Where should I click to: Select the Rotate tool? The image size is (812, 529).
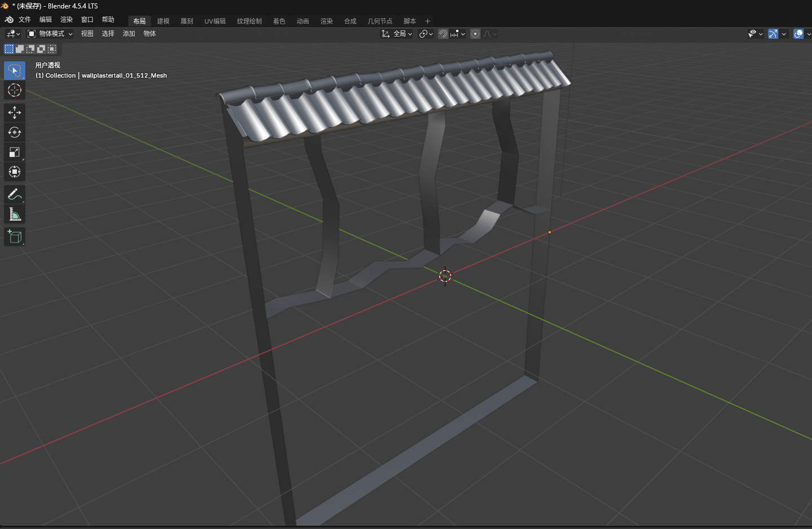(15, 132)
